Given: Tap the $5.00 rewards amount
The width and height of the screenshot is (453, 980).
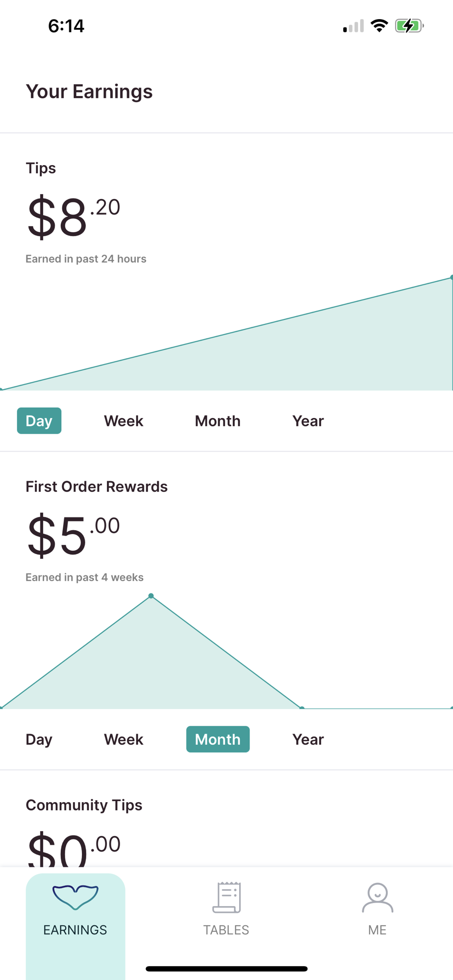Looking at the screenshot, I should click(74, 535).
